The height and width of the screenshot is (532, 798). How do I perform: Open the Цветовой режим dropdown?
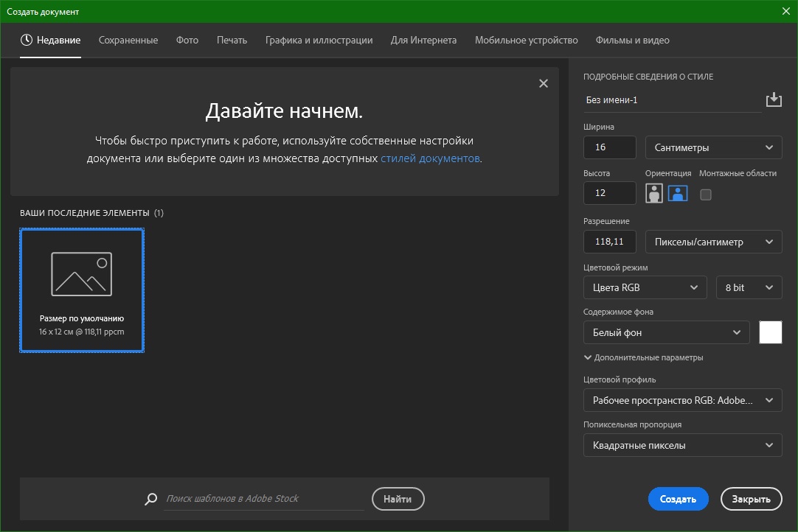click(645, 287)
